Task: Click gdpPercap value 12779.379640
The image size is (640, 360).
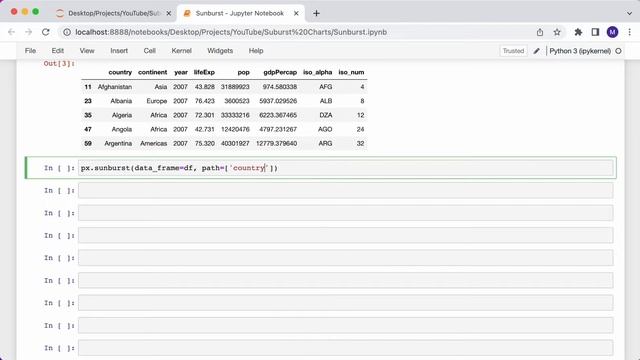Action: (277, 144)
